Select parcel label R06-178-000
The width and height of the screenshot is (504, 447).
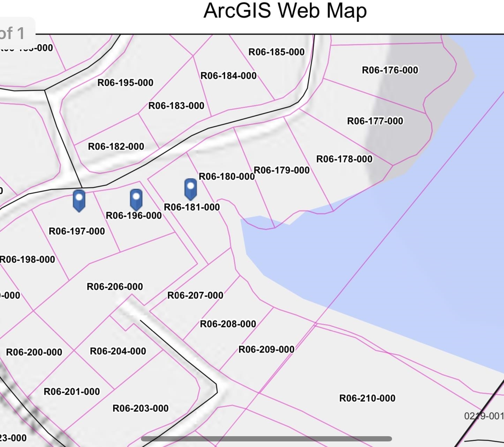pos(344,159)
